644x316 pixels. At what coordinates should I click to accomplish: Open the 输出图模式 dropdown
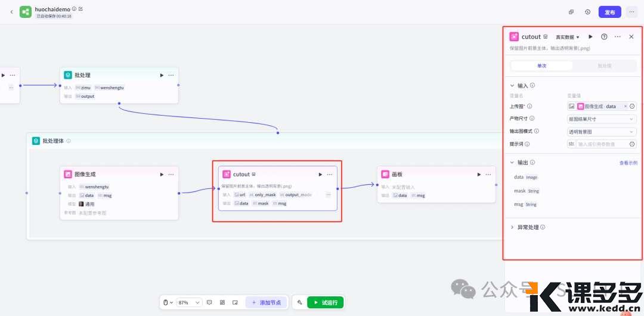coord(601,131)
